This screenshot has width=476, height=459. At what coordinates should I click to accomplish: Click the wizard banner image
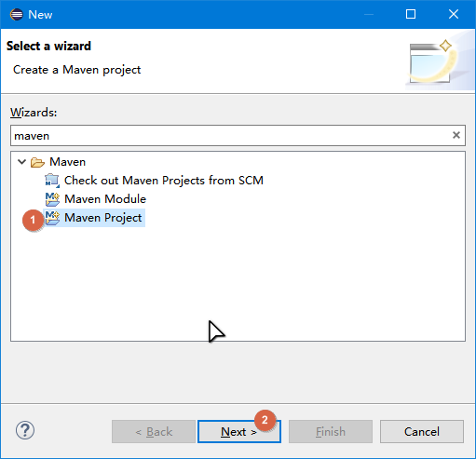coord(440,61)
